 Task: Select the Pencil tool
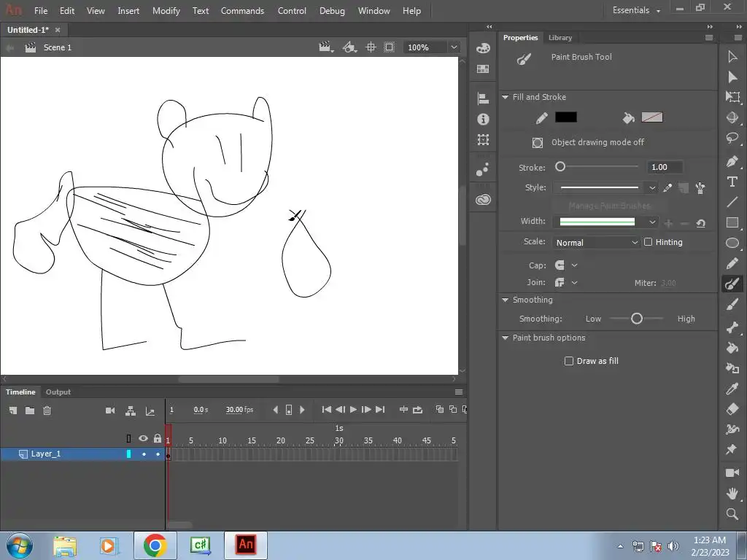pyautogui.click(x=732, y=263)
